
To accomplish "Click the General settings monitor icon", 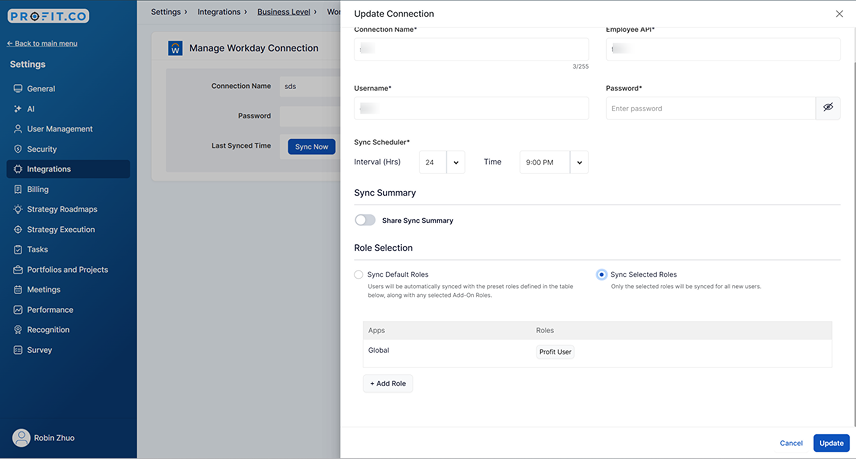I will (18, 88).
